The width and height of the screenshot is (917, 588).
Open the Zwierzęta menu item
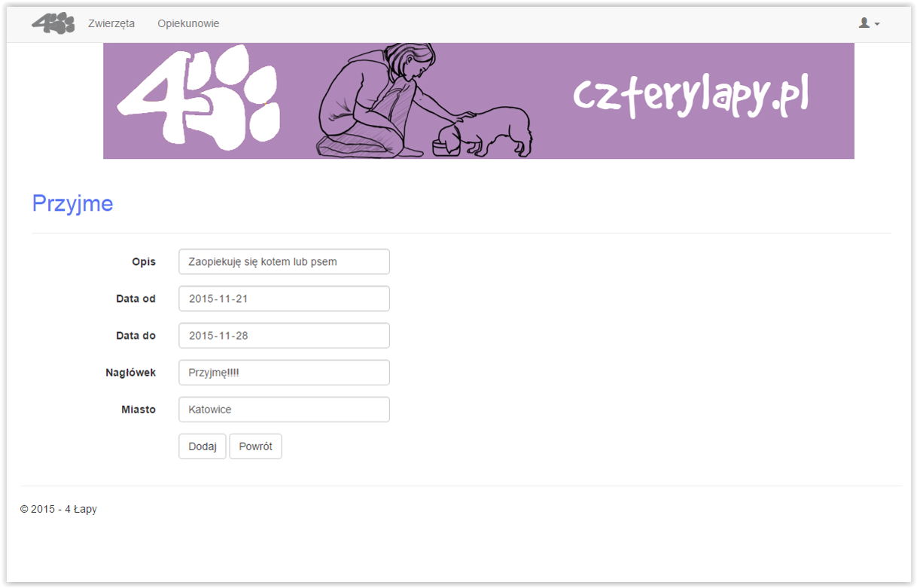coord(111,23)
